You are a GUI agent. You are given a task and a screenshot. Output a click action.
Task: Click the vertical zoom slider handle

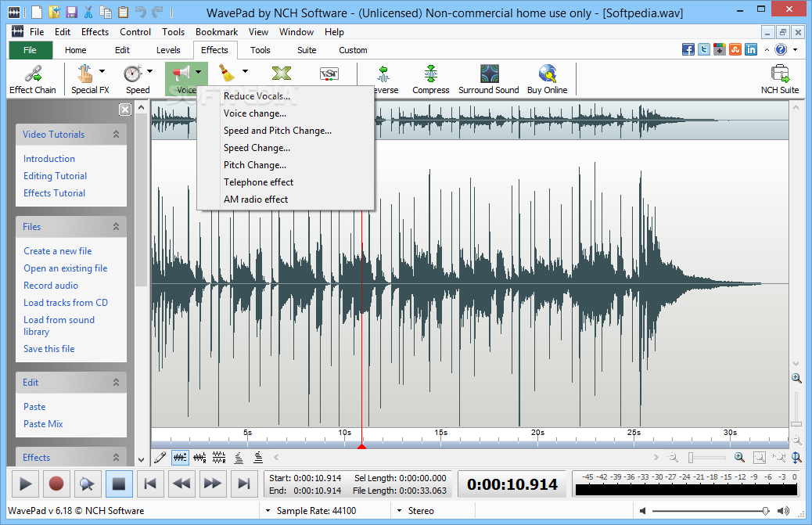click(796, 425)
